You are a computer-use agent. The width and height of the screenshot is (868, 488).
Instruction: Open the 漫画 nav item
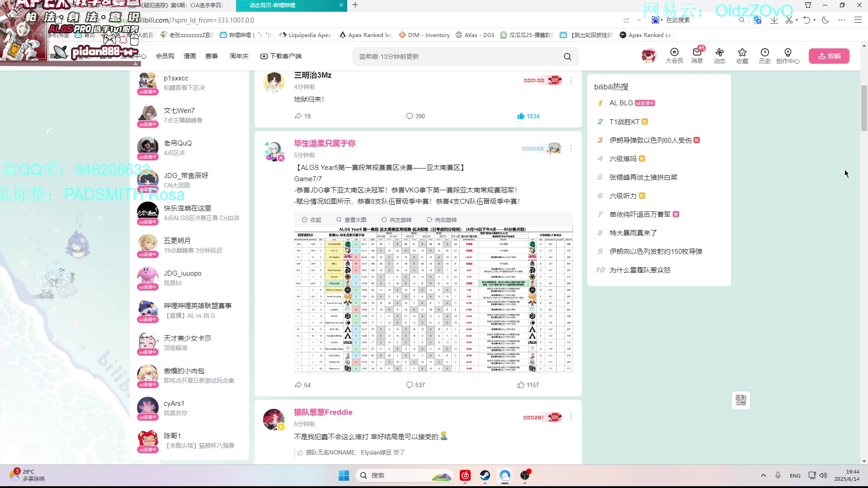pos(190,56)
